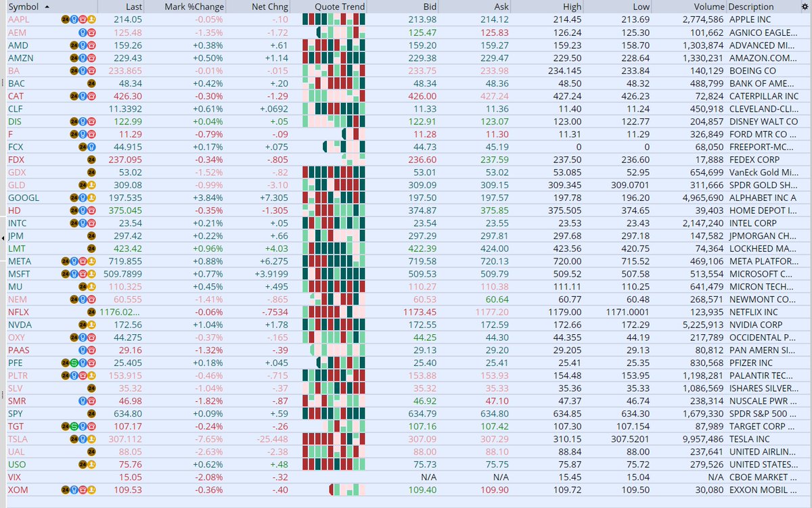Click the 24-hour trading badge for AAPL
The height and width of the screenshot is (508, 812).
click(x=65, y=20)
